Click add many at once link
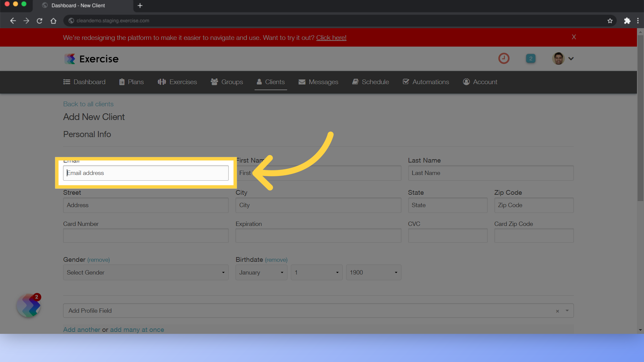This screenshot has width=644, height=362. tap(137, 329)
